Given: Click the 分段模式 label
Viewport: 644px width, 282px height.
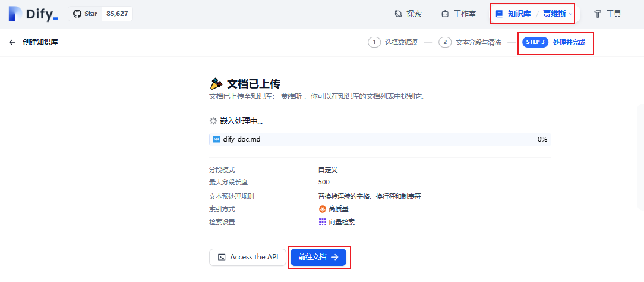Looking at the screenshot, I should tap(222, 170).
